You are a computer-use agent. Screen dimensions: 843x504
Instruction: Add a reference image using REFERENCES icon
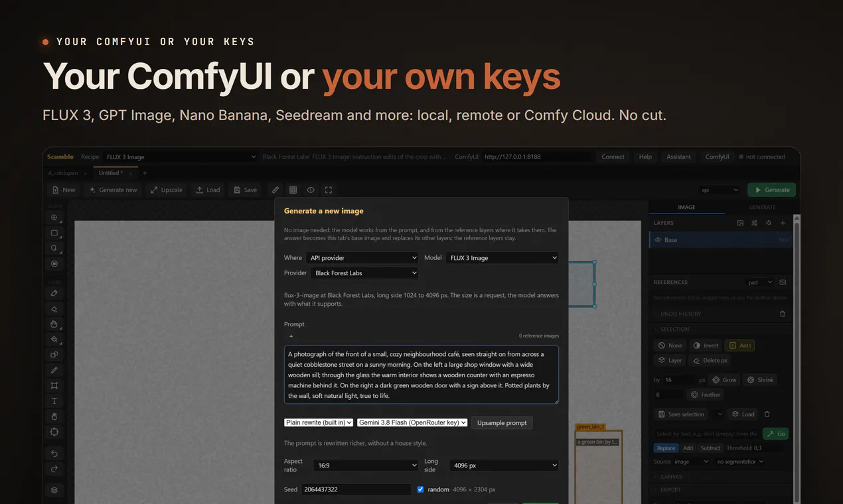click(x=783, y=282)
